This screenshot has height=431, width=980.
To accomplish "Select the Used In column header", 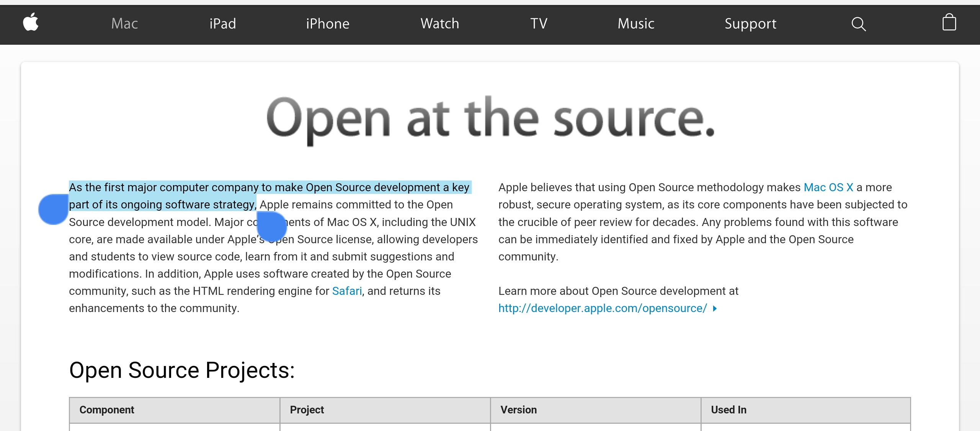I will coord(806,410).
